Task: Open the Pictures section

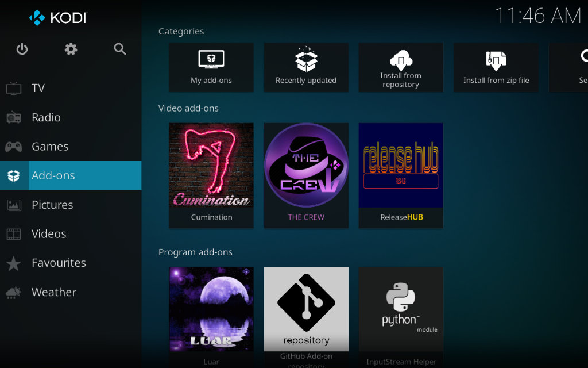Action: (x=52, y=205)
